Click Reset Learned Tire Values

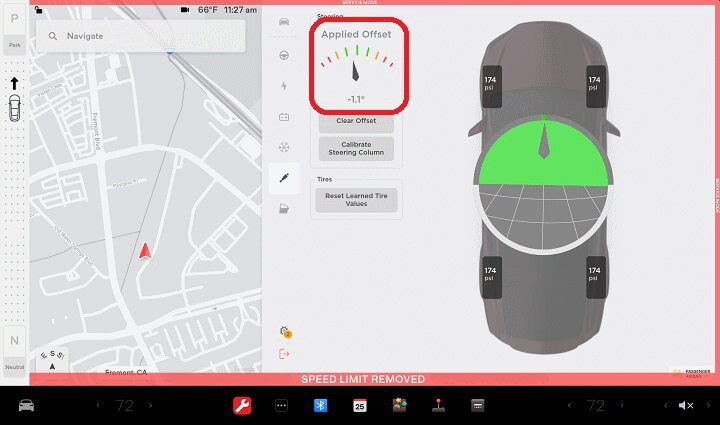pyautogui.click(x=357, y=199)
